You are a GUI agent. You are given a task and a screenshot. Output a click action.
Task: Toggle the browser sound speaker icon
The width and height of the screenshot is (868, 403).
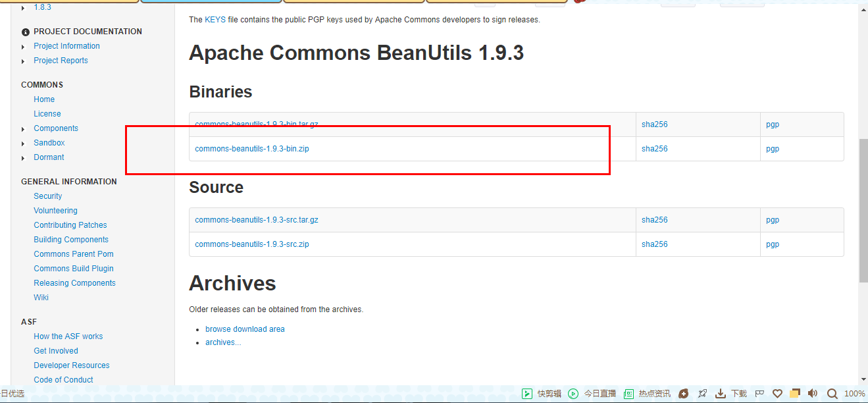click(813, 394)
